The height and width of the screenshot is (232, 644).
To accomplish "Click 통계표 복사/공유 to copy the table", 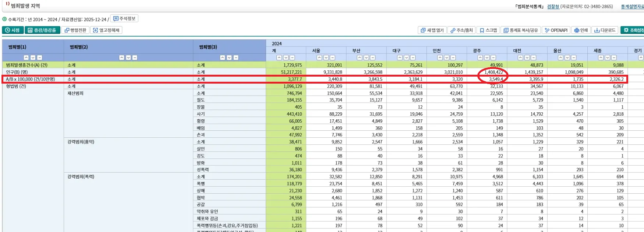I will [x=520, y=30].
